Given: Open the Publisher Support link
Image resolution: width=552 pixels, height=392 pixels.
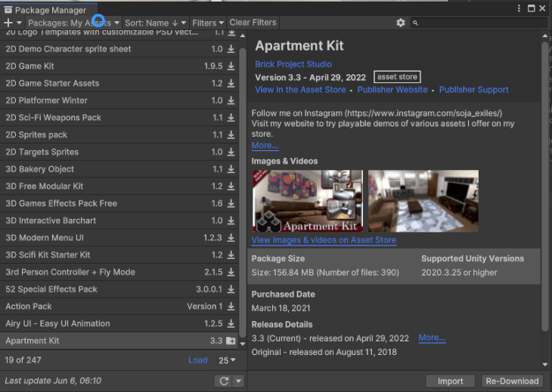Looking at the screenshot, I should (x=474, y=90).
